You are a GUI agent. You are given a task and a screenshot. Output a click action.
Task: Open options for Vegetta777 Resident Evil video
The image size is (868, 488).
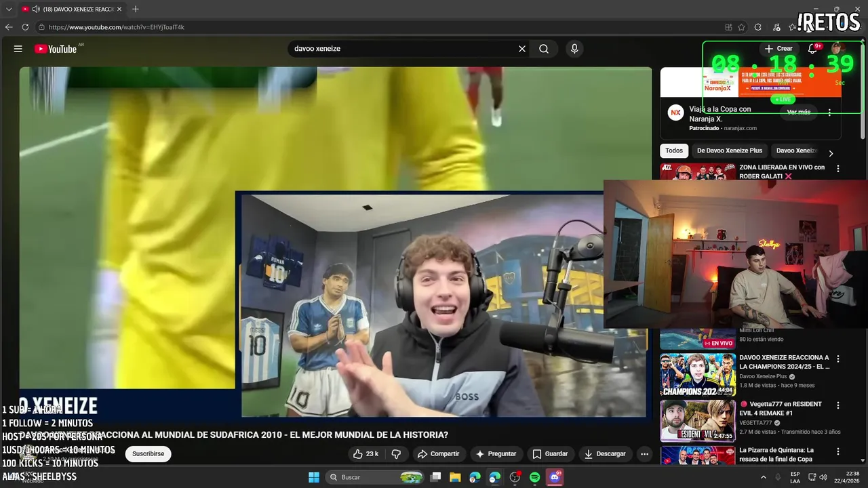click(838, 405)
